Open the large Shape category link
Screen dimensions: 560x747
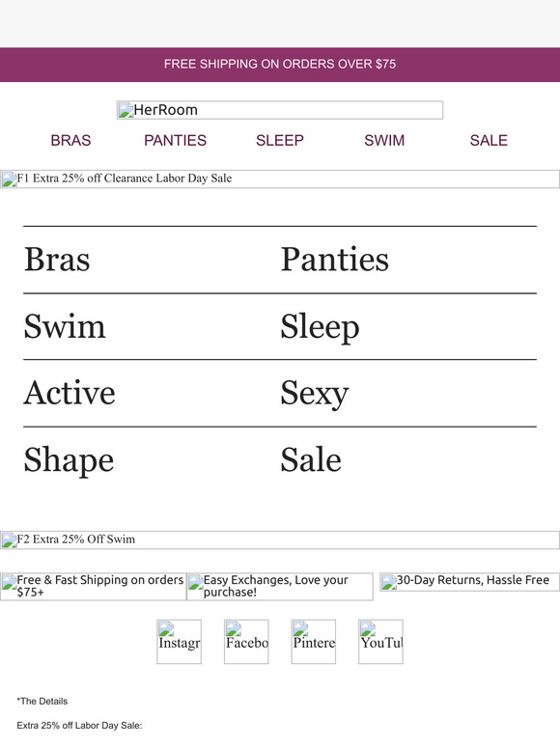tap(70, 460)
